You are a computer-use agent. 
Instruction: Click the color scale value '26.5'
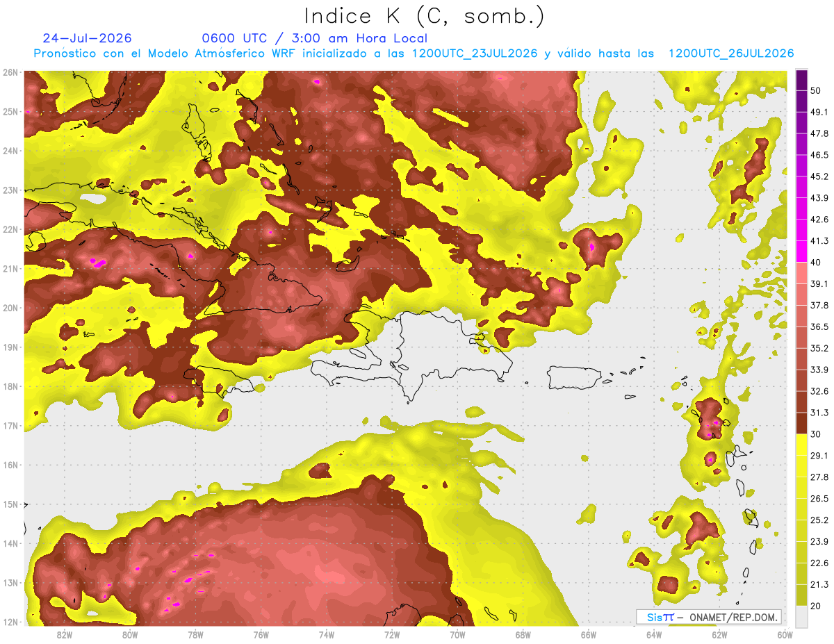[819, 498]
